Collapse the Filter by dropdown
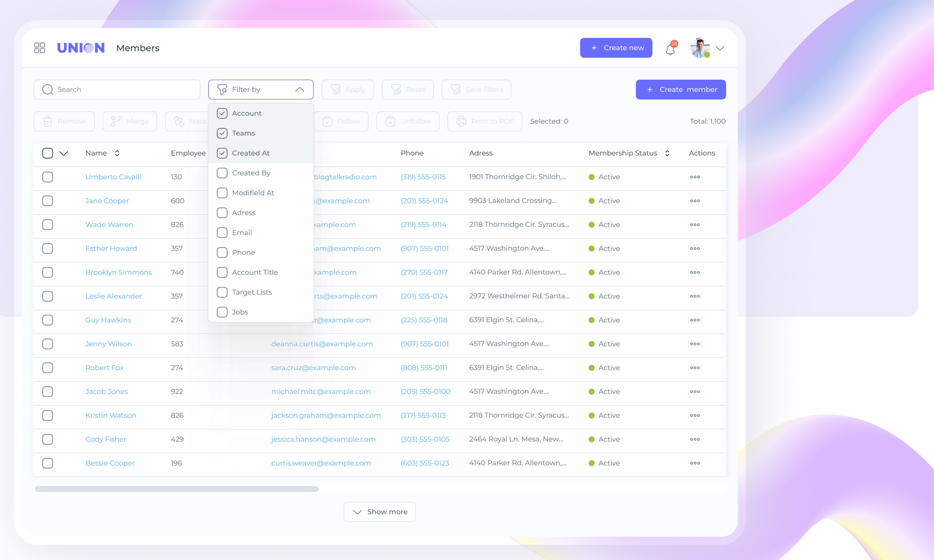The width and height of the screenshot is (934, 560). click(x=299, y=90)
